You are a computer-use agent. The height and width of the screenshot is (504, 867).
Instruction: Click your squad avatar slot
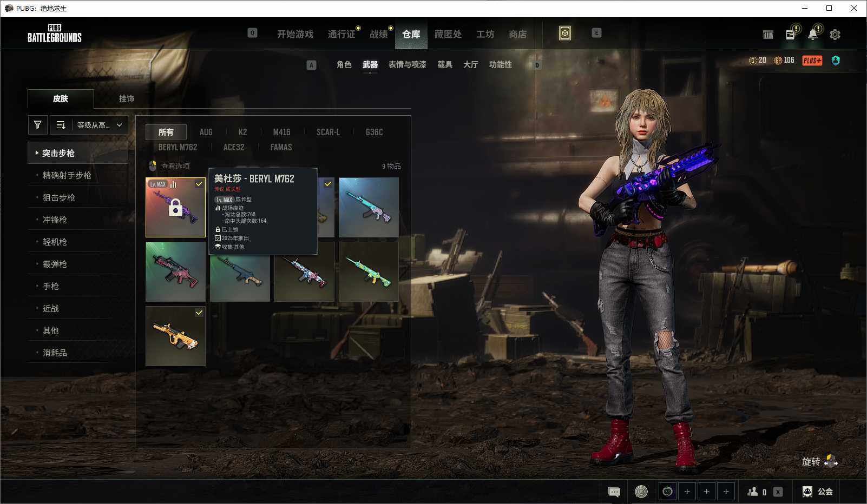[x=668, y=492]
